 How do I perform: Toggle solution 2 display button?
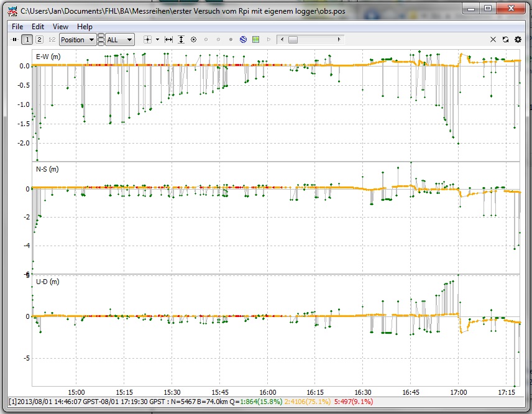(x=39, y=40)
